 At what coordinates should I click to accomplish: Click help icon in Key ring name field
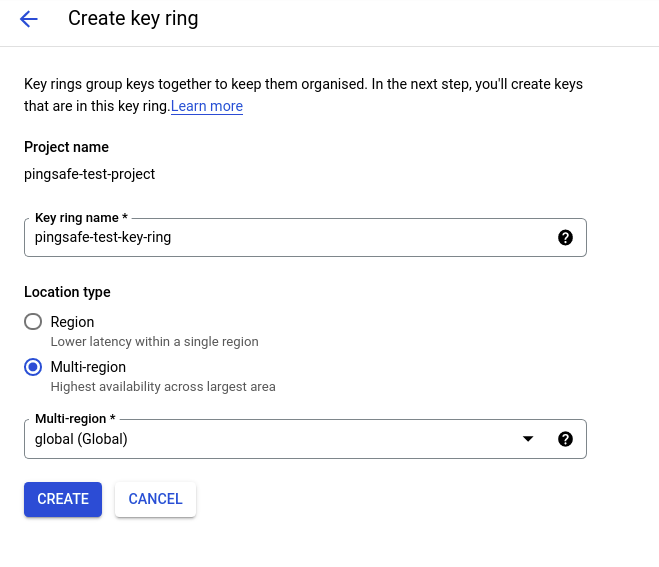click(565, 238)
